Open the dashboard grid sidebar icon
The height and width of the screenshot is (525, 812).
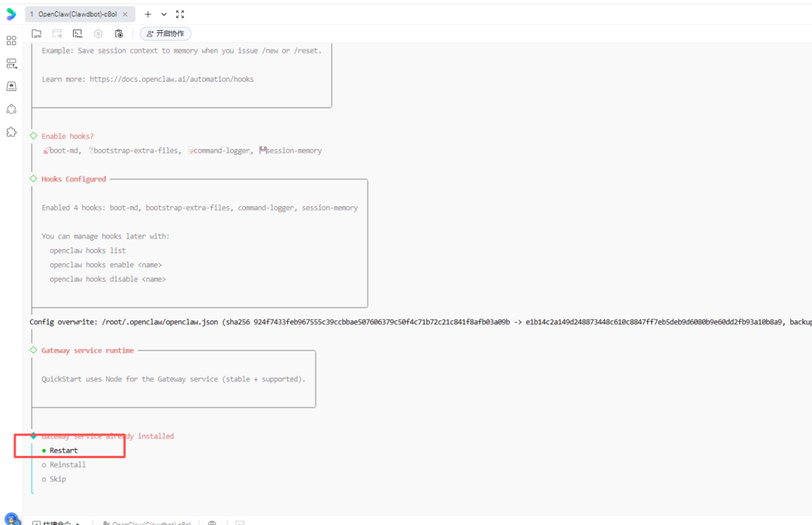(x=11, y=41)
